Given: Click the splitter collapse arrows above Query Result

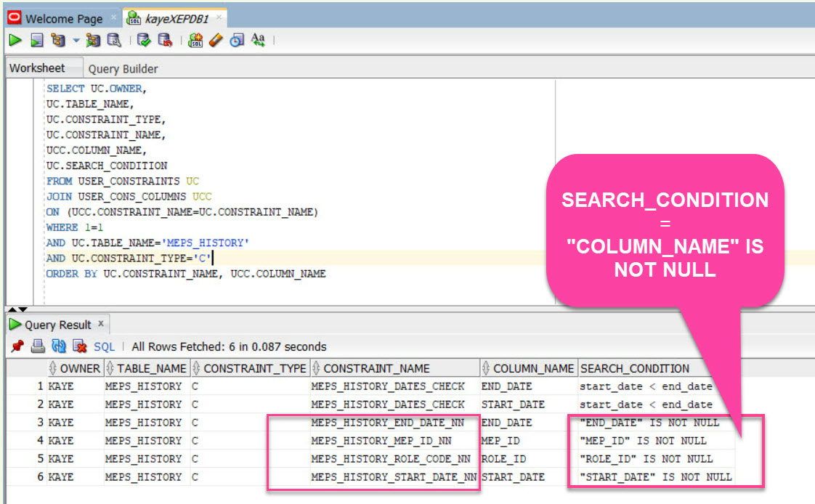Looking at the screenshot, I should [x=17, y=309].
